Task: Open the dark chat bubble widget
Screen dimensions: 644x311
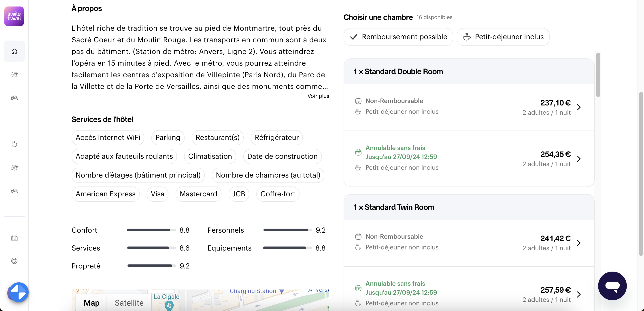Action: click(612, 286)
